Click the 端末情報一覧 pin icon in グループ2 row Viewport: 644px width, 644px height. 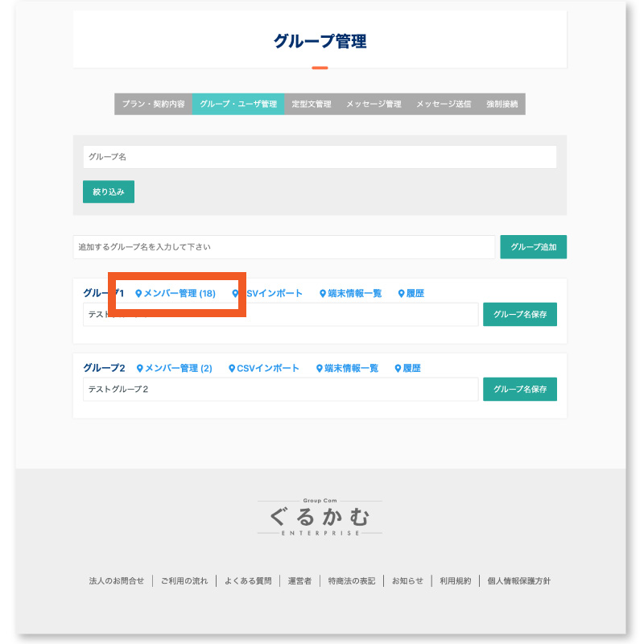[x=317, y=368]
